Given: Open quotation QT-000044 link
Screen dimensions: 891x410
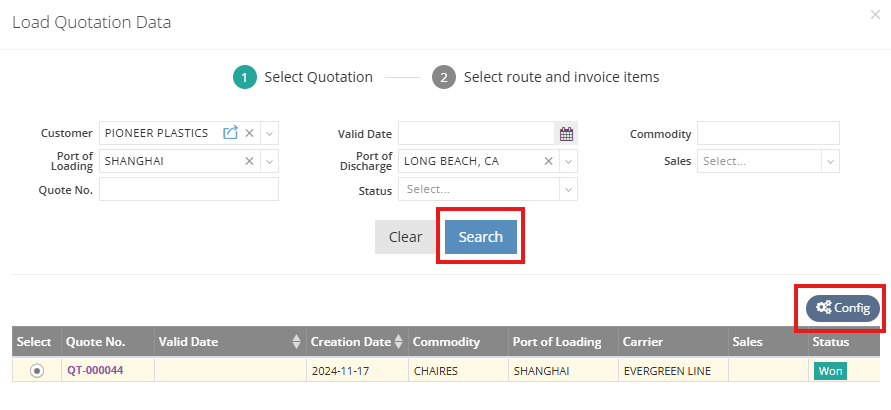Looking at the screenshot, I should [x=95, y=370].
